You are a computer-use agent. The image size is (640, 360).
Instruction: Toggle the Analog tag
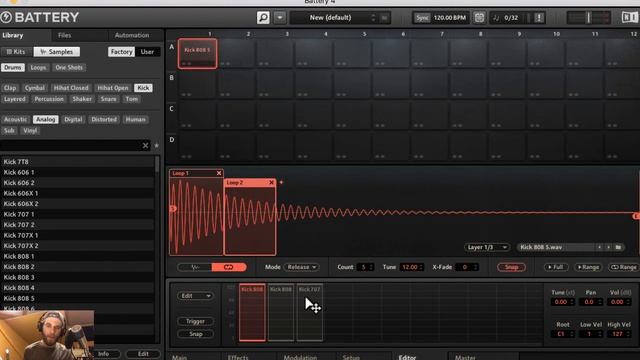(x=46, y=119)
